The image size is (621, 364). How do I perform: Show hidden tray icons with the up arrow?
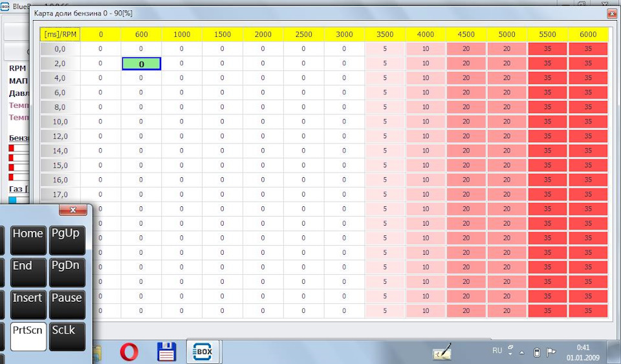click(x=522, y=352)
